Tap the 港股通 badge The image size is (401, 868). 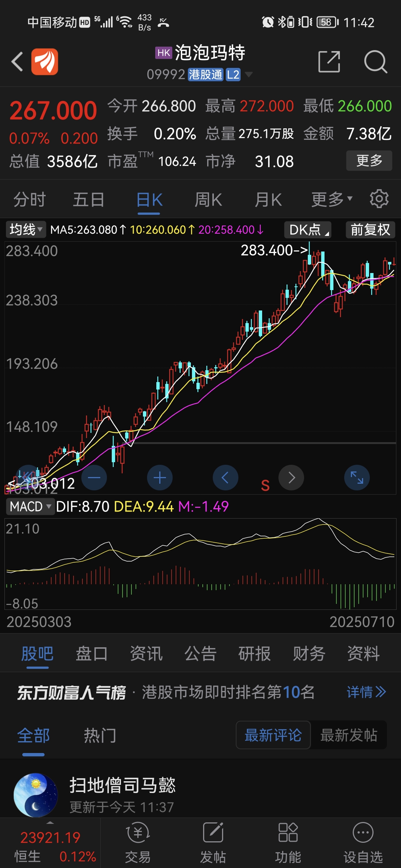click(205, 75)
